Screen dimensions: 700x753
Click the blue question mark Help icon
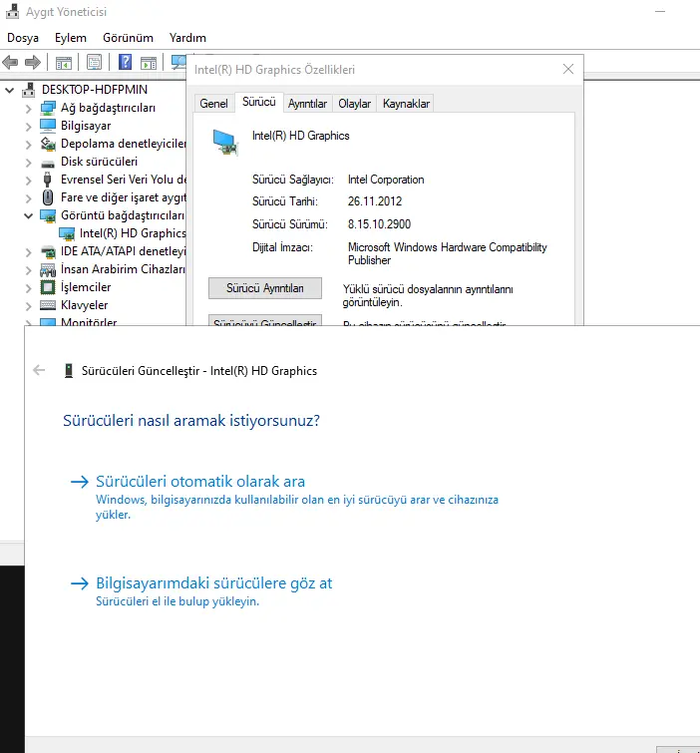pos(126,62)
